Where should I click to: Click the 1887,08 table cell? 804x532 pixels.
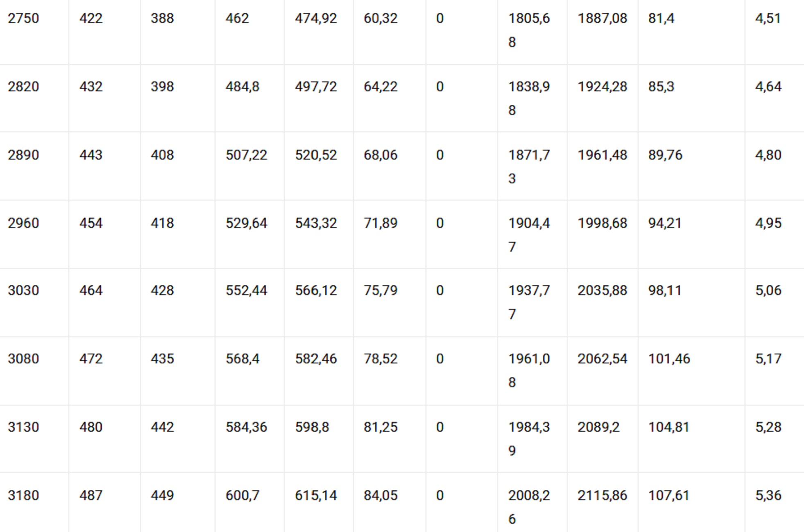602,18
